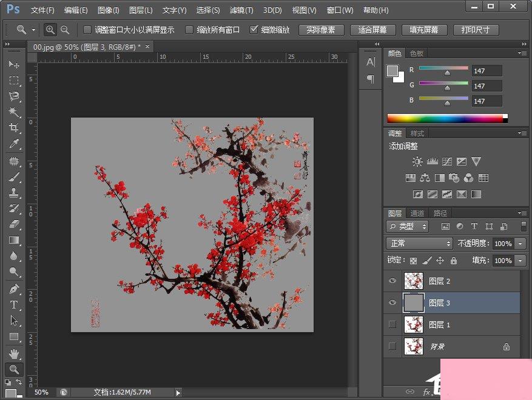This screenshot has width=532, height=400.
Task: Hide 图层 3 visibility eye
Action: pos(392,302)
